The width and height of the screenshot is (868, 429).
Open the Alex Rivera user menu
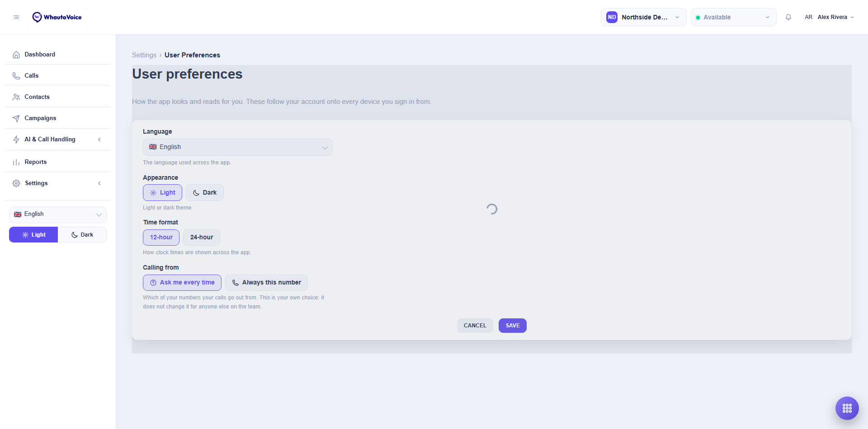[829, 17]
